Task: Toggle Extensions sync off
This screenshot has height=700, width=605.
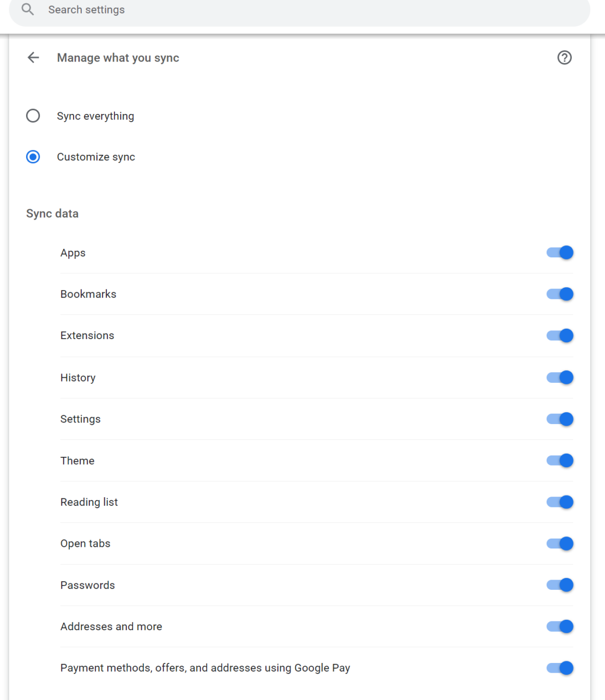Action: coord(559,335)
